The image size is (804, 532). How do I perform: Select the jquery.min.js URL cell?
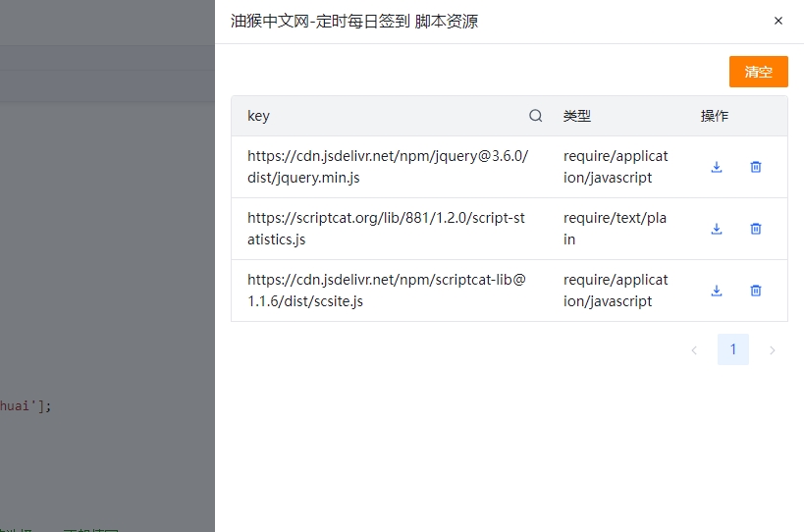point(388,167)
